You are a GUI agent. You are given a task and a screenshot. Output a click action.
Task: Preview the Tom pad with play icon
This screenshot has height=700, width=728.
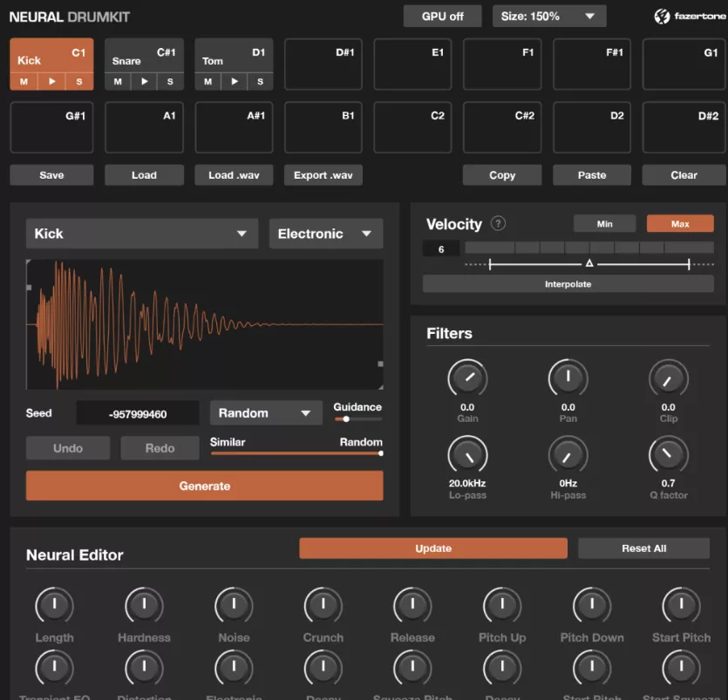click(x=235, y=82)
